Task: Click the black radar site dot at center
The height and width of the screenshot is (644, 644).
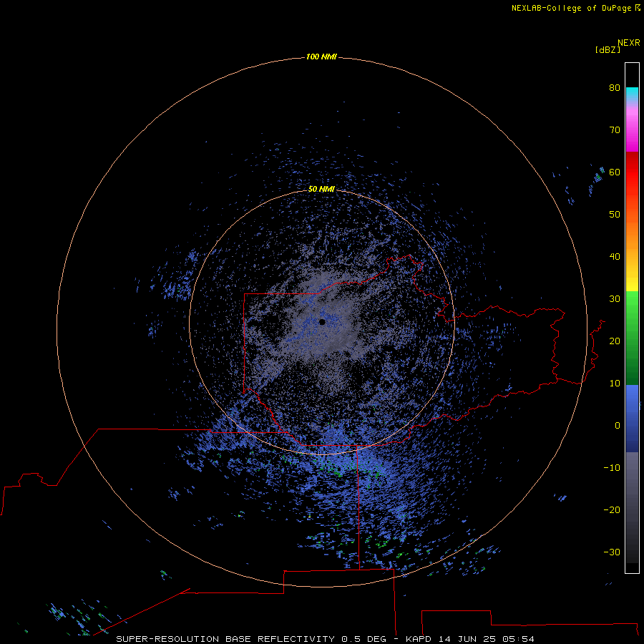Action: (x=322, y=322)
